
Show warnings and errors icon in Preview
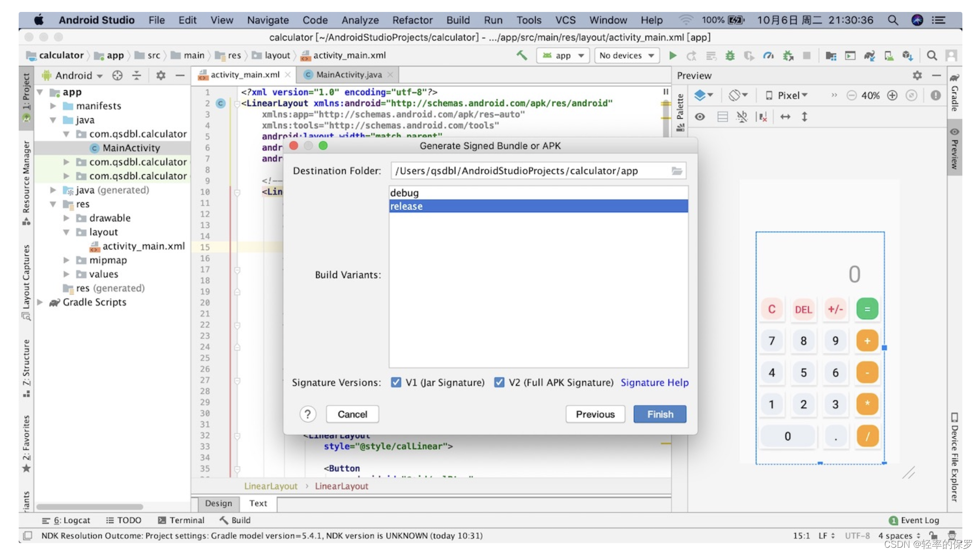(935, 95)
